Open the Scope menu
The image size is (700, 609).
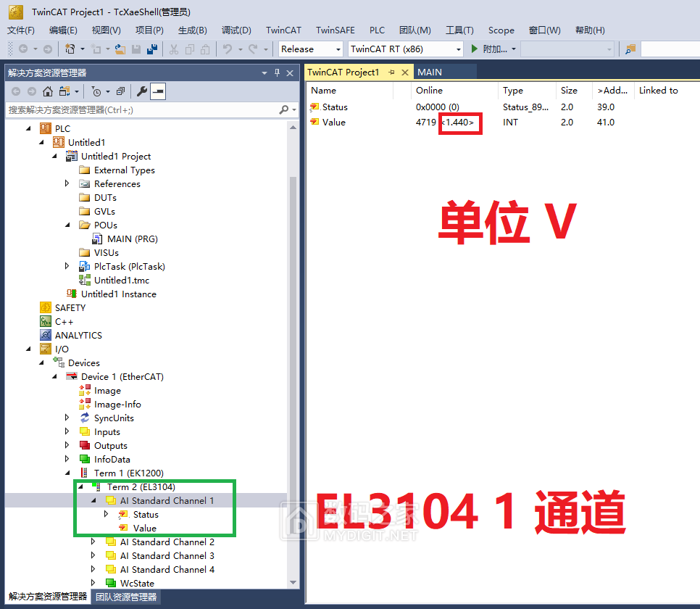(x=501, y=30)
